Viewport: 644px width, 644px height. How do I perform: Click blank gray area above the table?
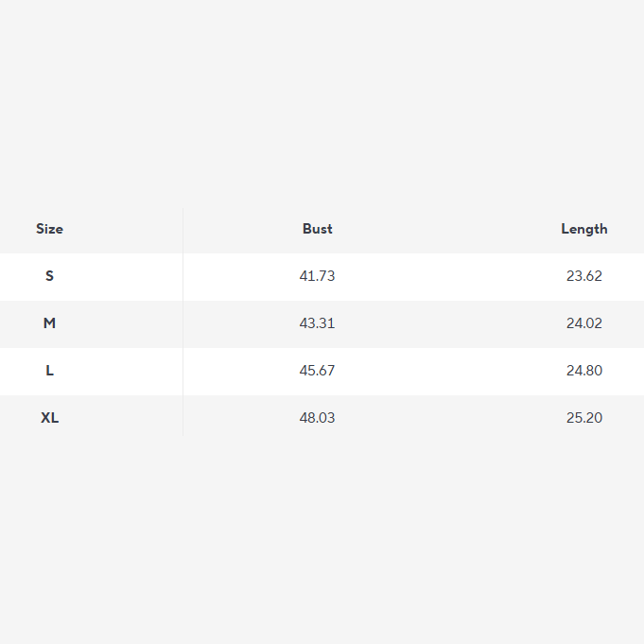(x=322, y=103)
